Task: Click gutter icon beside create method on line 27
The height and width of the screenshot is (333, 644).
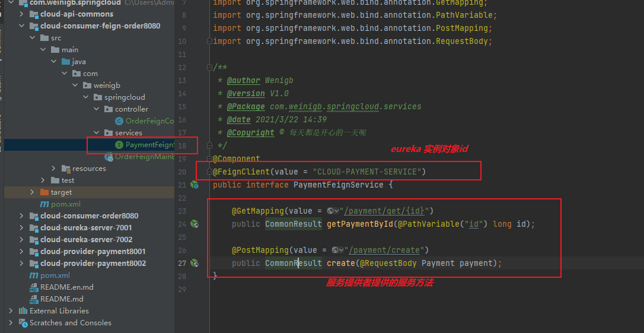Action: click(195, 263)
